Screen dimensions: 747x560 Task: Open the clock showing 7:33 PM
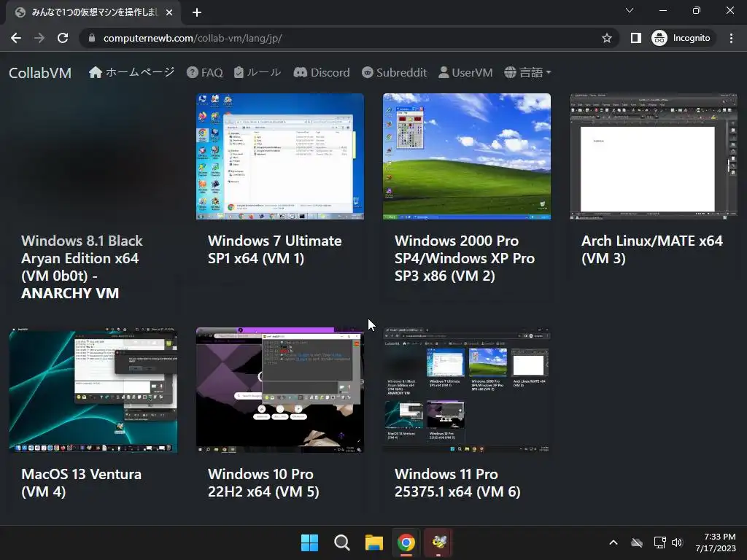click(716, 542)
